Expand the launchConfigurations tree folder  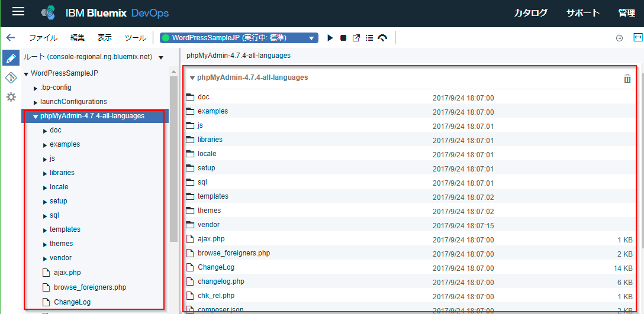point(36,102)
